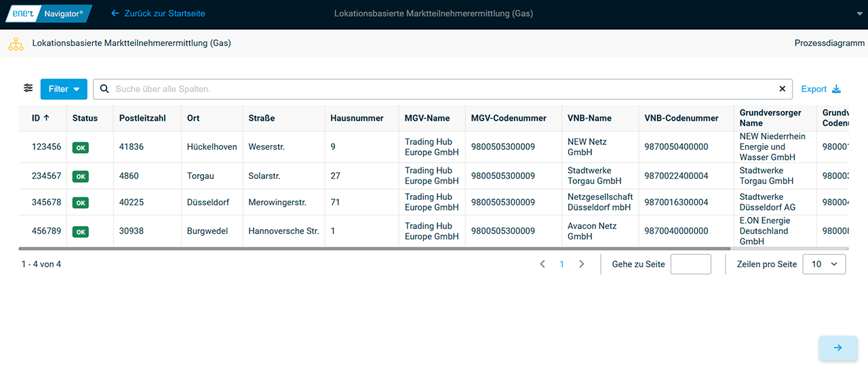This screenshot has width=868, height=370.
Task: Go to previous page chevron
Action: click(x=542, y=264)
